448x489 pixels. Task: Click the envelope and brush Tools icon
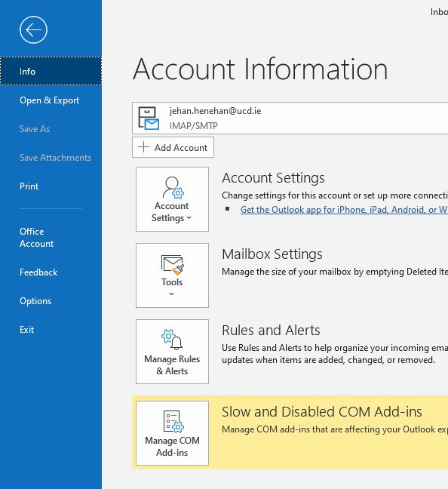point(173,265)
